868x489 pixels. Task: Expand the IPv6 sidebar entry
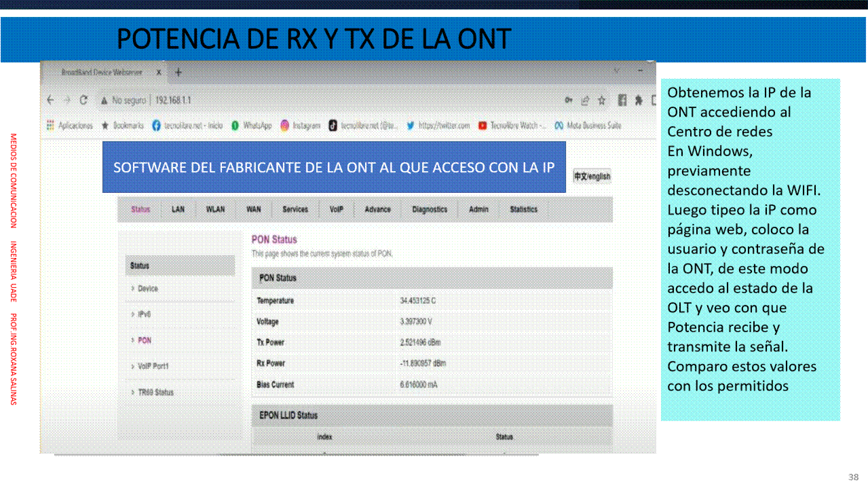point(143,314)
